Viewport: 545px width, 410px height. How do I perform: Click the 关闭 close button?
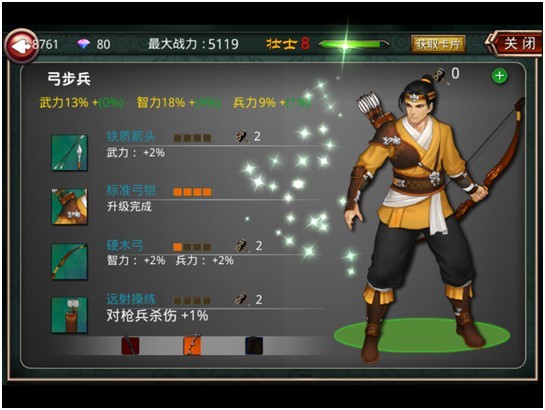tap(515, 44)
